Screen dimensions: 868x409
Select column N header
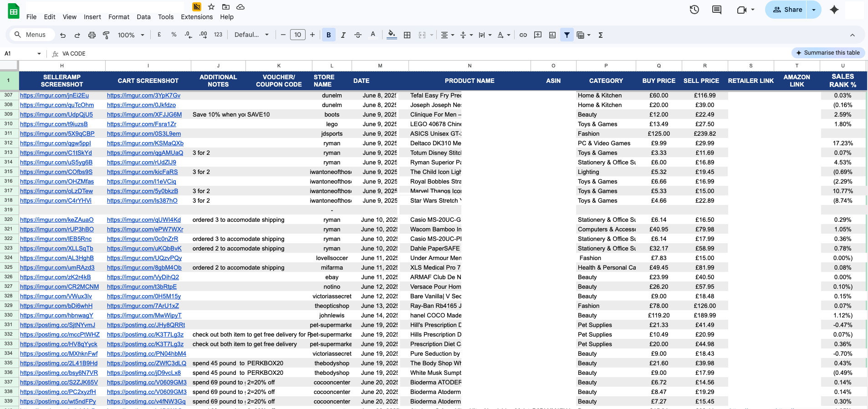pyautogui.click(x=470, y=66)
